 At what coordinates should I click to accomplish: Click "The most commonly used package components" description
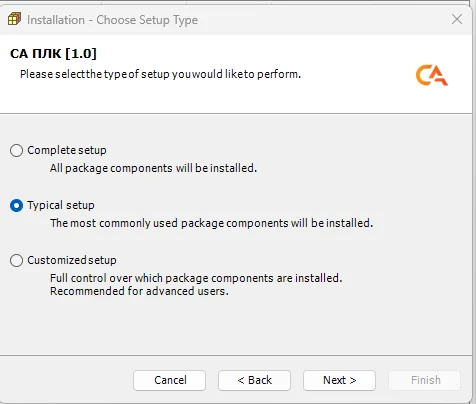(x=211, y=223)
